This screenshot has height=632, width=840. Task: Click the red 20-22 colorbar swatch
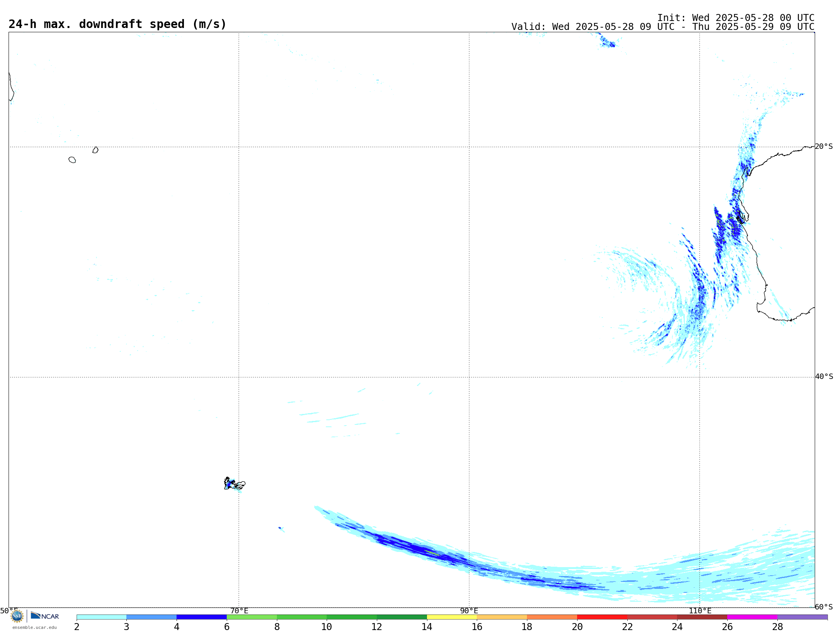[x=602, y=617]
